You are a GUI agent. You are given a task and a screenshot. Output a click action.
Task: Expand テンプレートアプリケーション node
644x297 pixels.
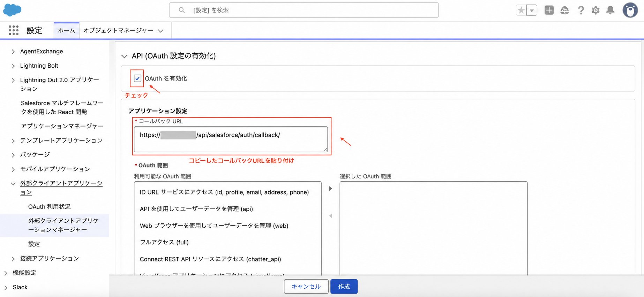[13, 141]
